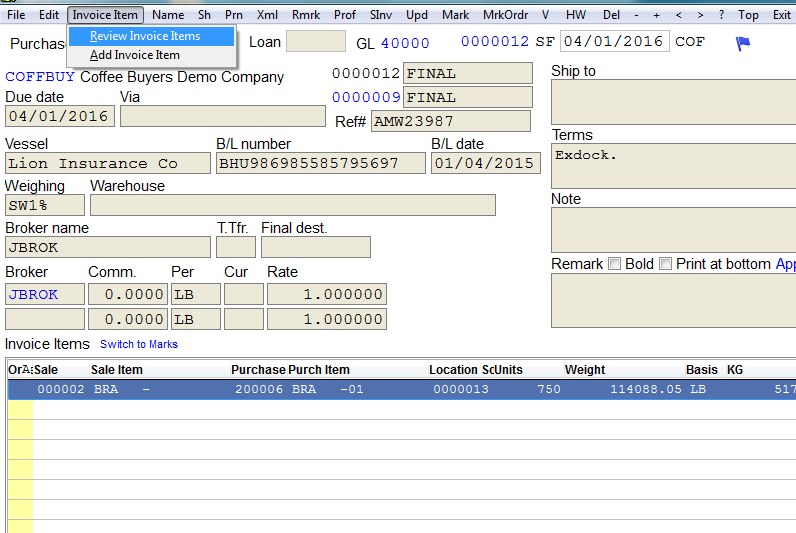
Task: Click SInv in the menu bar
Action: pyautogui.click(x=381, y=15)
